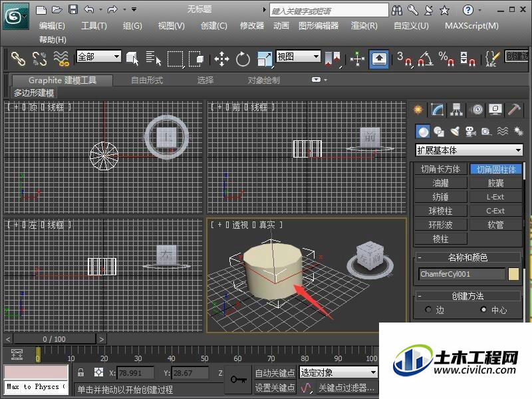Screen dimensions: 532x399
Task: Select Lights category icon
Action: (455, 132)
